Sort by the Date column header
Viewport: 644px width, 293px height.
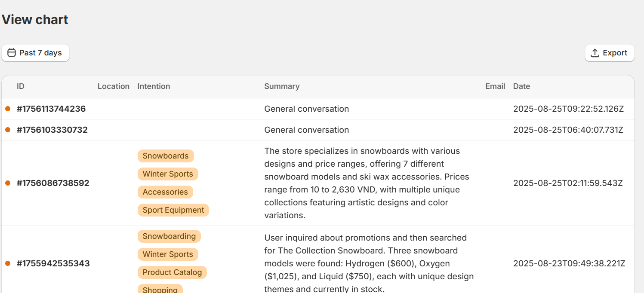point(521,86)
